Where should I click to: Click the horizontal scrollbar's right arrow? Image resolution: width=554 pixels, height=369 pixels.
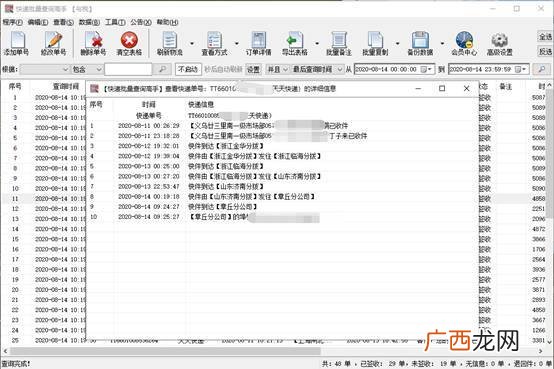[x=540, y=351]
